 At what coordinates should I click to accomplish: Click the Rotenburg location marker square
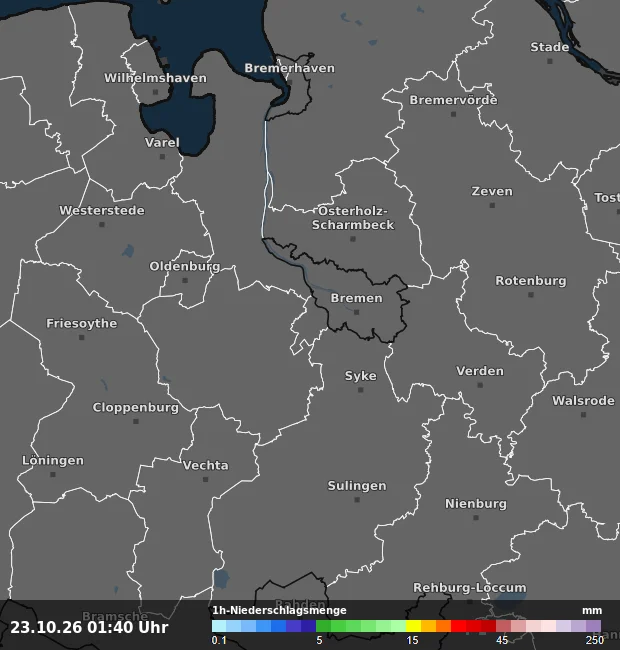click(531, 295)
